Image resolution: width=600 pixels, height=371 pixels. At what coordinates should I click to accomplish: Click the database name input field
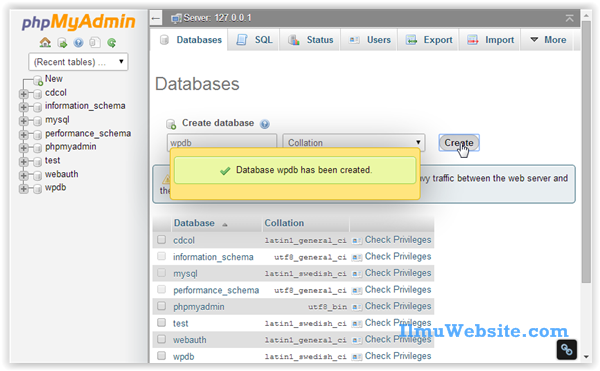[x=222, y=142]
